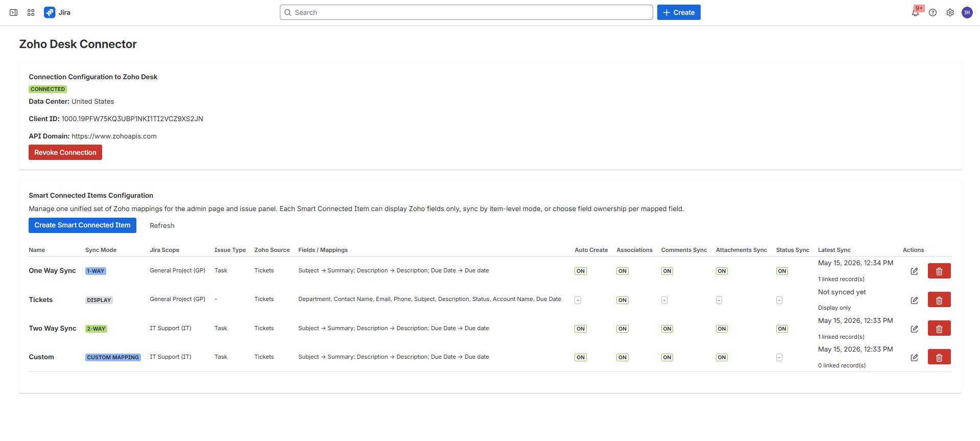Click the "Custom" item name
Screen dimensions: 980x441
pos(41,357)
